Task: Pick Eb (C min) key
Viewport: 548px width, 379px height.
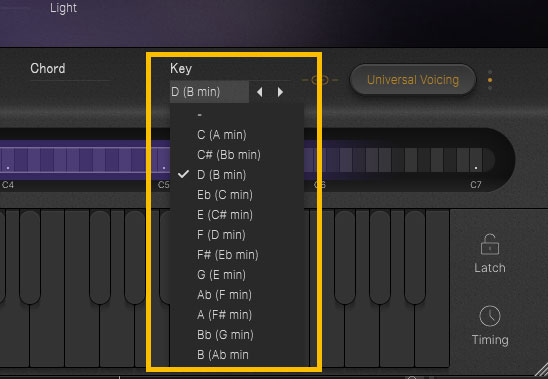Action: click(237, 194)
